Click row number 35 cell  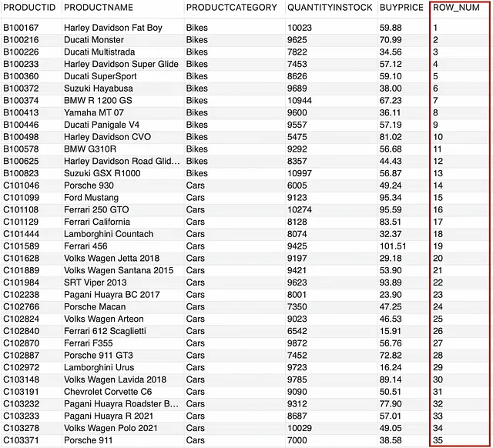(x=438, y=440)
